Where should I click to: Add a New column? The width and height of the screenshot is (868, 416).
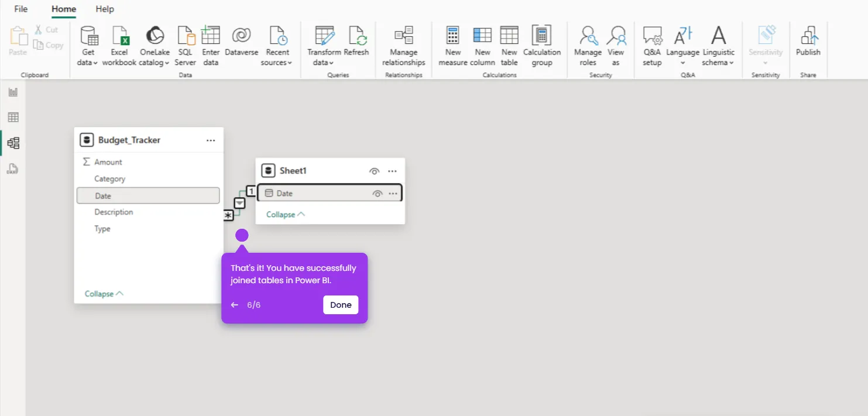(482, 46)
